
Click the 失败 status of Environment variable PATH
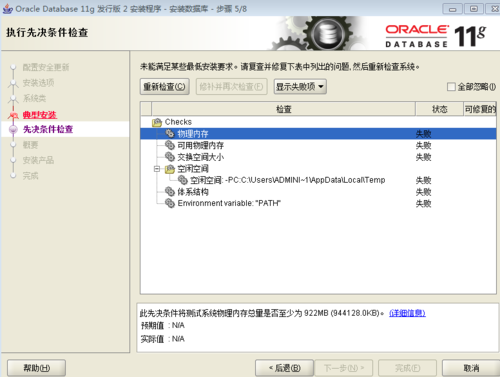coord(423,204)
